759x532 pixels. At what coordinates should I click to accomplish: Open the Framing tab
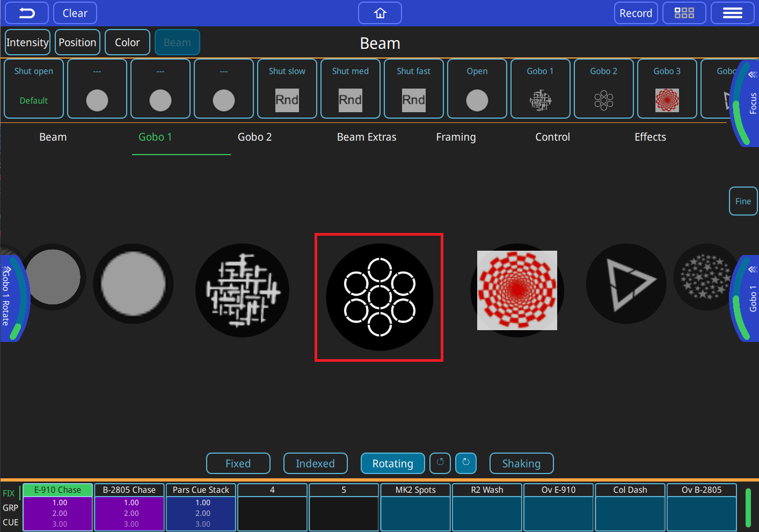(x=456, y=137)
